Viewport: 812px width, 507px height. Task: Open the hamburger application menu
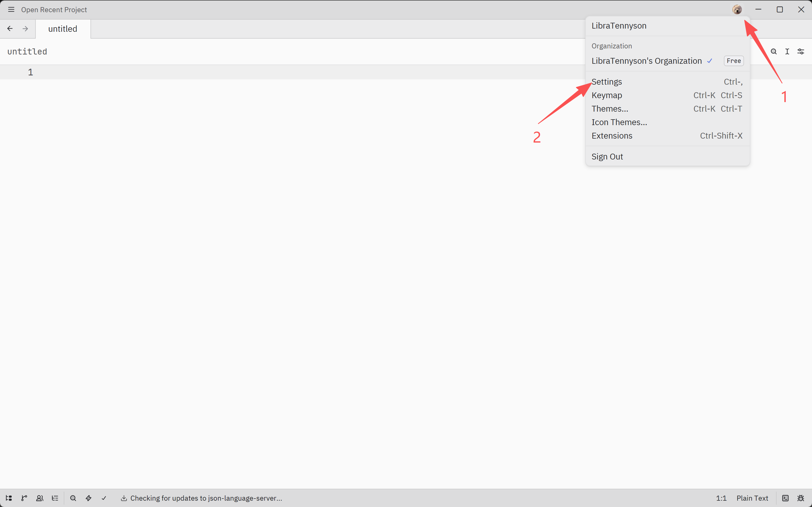tap(11, 10)
